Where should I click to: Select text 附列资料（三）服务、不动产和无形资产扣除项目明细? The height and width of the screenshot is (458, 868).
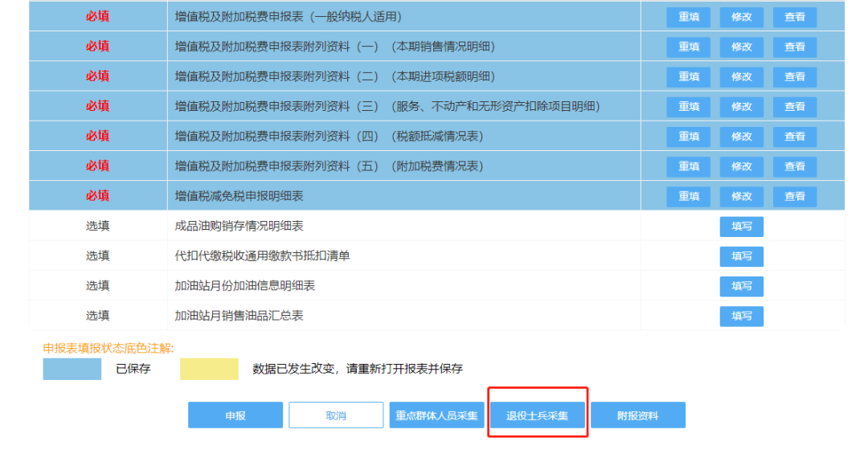point(387,106)
